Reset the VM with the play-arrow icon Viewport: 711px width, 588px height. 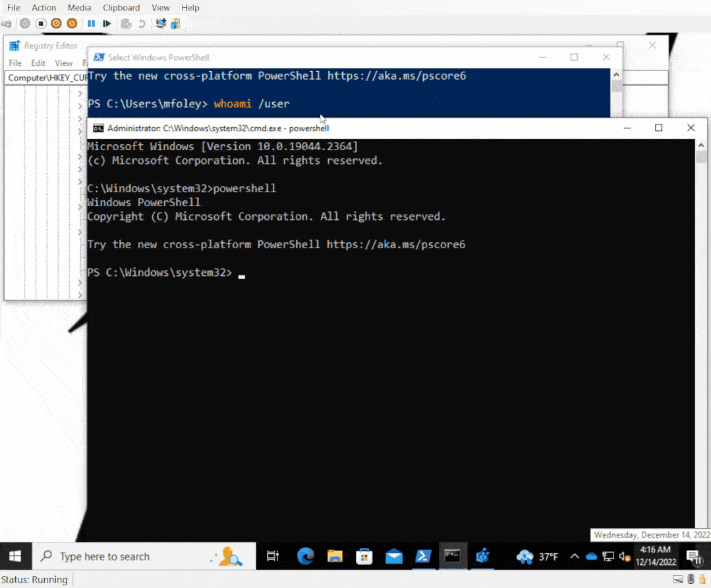point(107,24)
